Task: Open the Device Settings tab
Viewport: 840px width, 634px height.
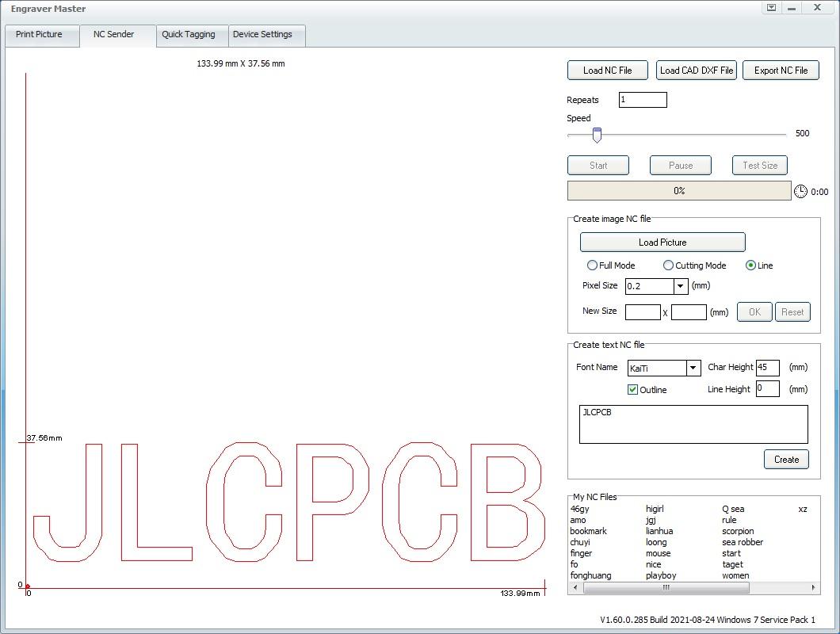Action: click(266, 35)
